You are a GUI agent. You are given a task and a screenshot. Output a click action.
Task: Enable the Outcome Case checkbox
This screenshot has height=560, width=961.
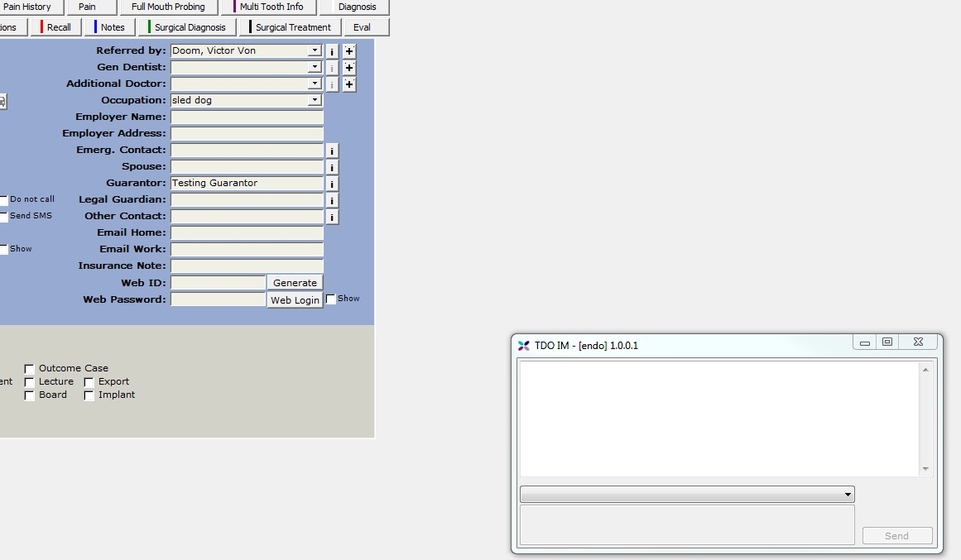pos(30,369)
